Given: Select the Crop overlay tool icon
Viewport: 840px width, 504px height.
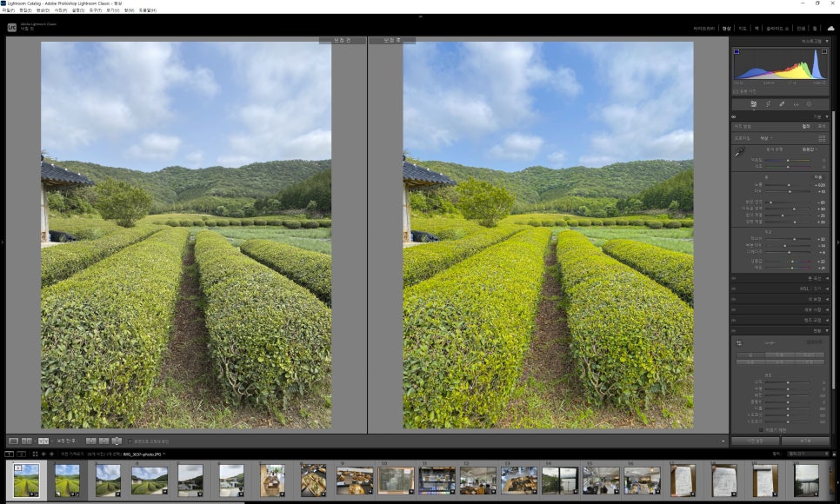Looking at the screenshot, I should (x=767, y=104).
